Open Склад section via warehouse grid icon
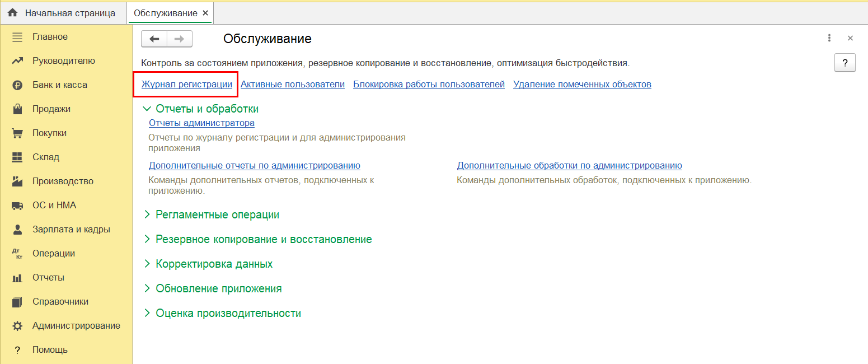Viewport: 868px width, 364px height. [x=17, y=157]
